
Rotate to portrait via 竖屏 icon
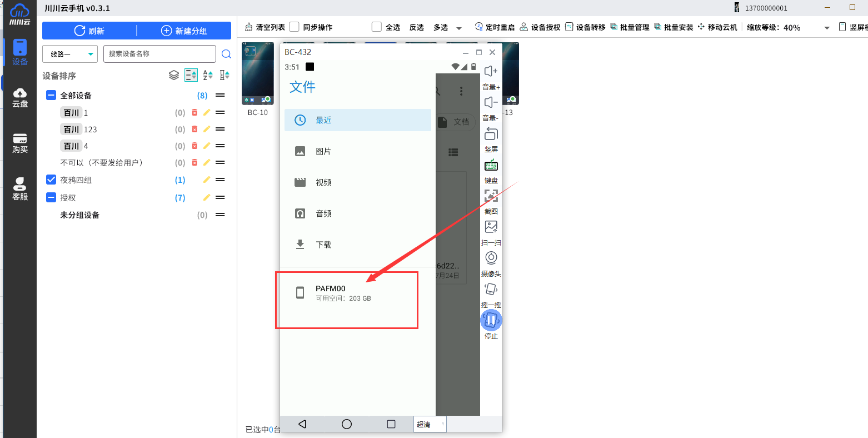pos(491,133)
